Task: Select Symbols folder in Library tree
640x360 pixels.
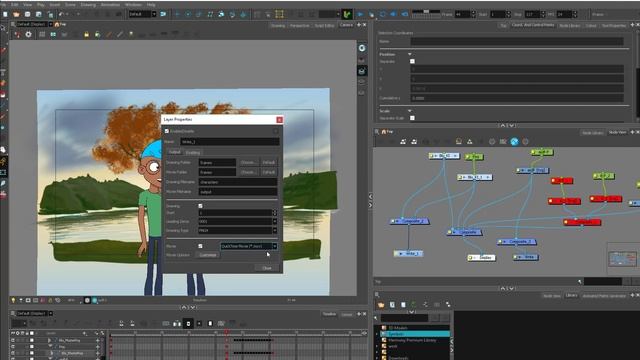Action: pyautogui.click(x=415, y=334)
